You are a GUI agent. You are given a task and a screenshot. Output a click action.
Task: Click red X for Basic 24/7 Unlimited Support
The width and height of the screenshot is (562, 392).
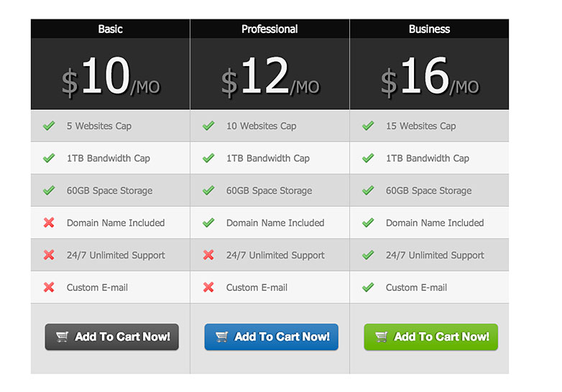pos(49,255)
